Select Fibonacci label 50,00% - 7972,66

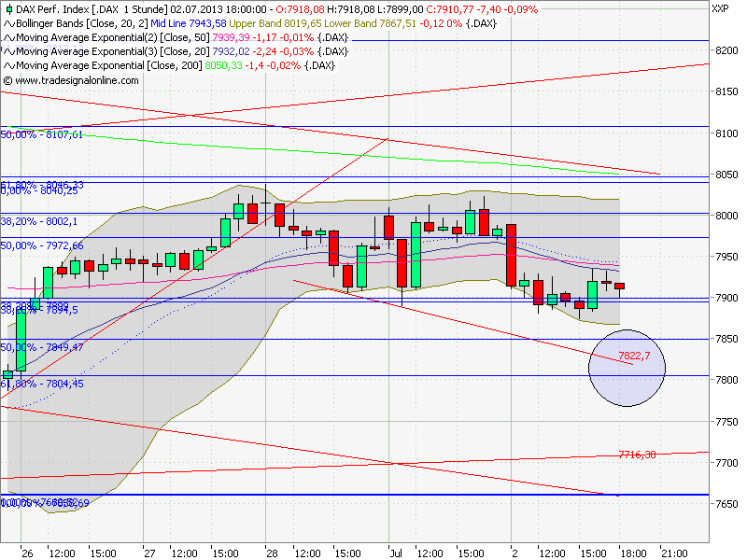(42, 245)
